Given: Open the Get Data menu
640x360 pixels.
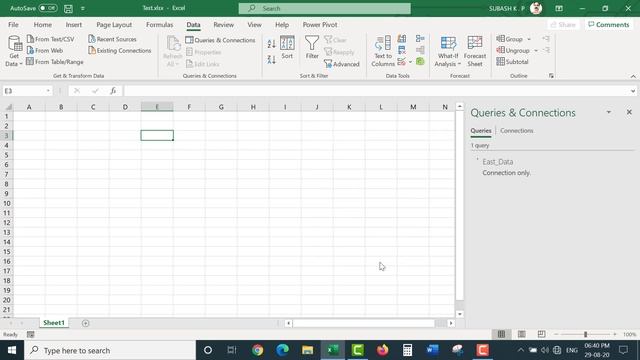Looking at the screenshot, I should click(x=14, y=51).
